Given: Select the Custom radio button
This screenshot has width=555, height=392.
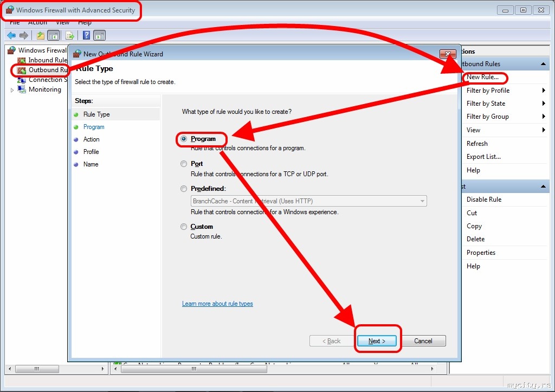Looking at the screenshot, I should pos(183,227).
